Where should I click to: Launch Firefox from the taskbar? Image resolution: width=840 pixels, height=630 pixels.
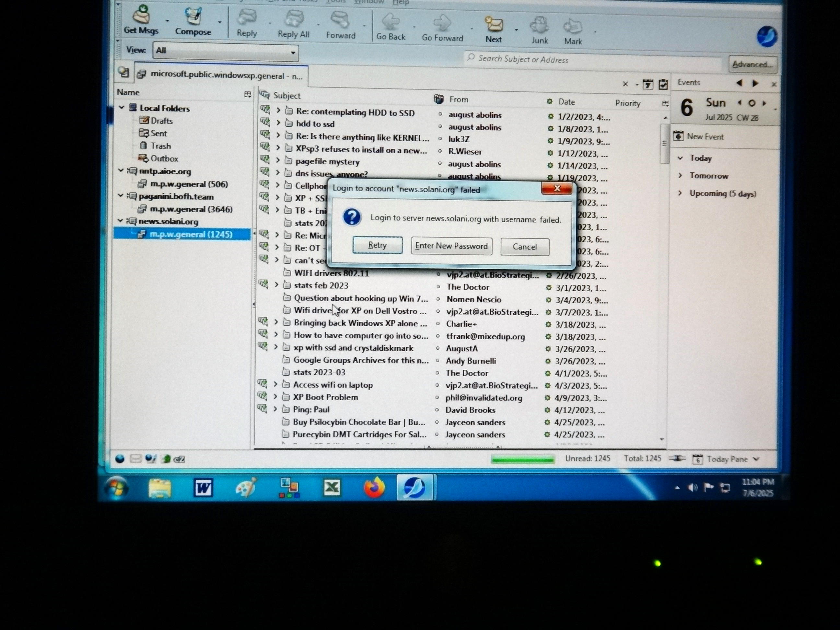tap(374, 487)
